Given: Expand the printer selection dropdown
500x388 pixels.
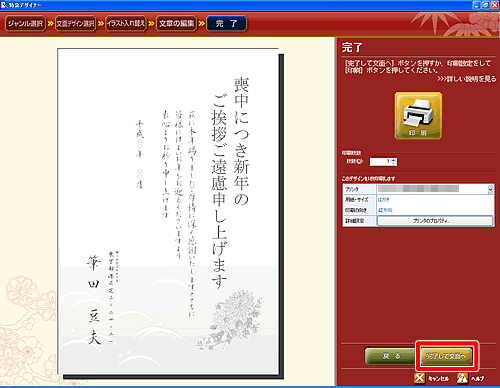Looking at the screenshot, I should 490,189.
